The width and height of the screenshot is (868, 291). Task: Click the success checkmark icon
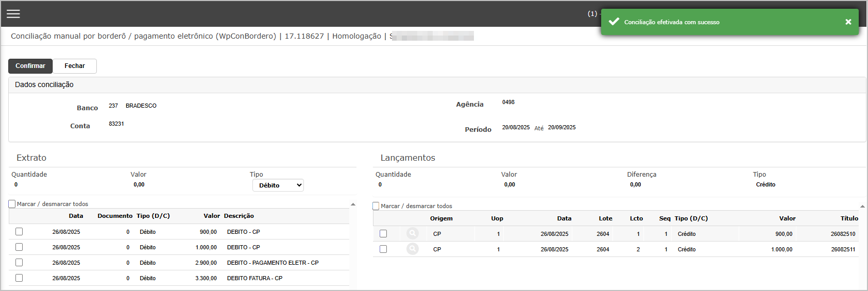tap(614, 22)
